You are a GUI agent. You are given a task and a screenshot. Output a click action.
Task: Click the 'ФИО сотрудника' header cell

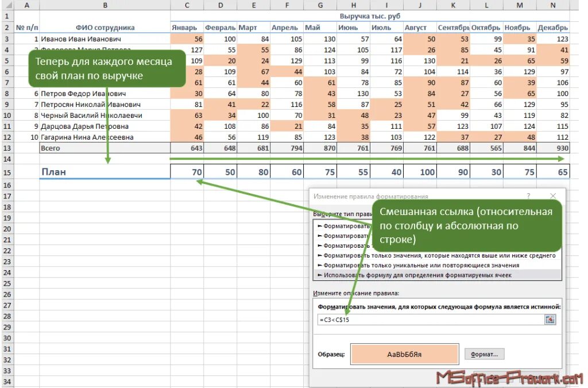pyautogui.click(x=105, y=28)
